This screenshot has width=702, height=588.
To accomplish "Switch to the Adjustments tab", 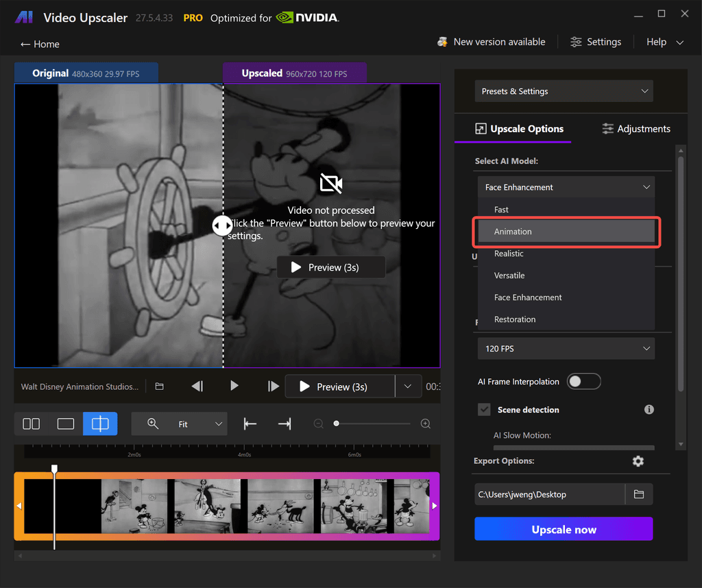I will point(636,128).
